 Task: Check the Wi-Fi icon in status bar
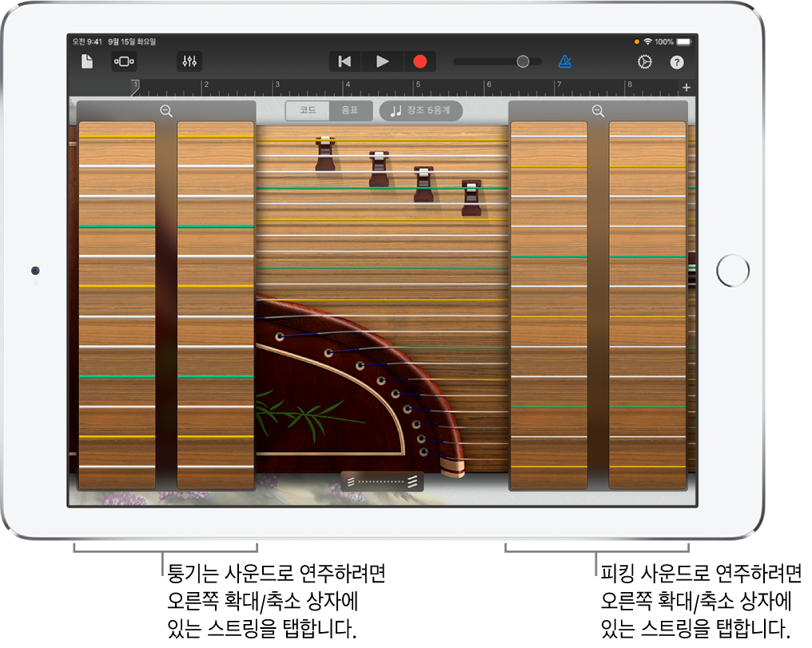tap(647, 42)
